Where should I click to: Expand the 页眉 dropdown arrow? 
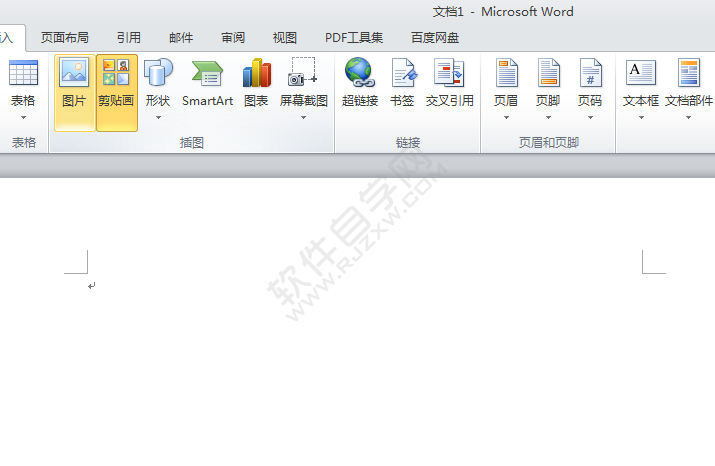pyautogui.click(x=506, y=118)
